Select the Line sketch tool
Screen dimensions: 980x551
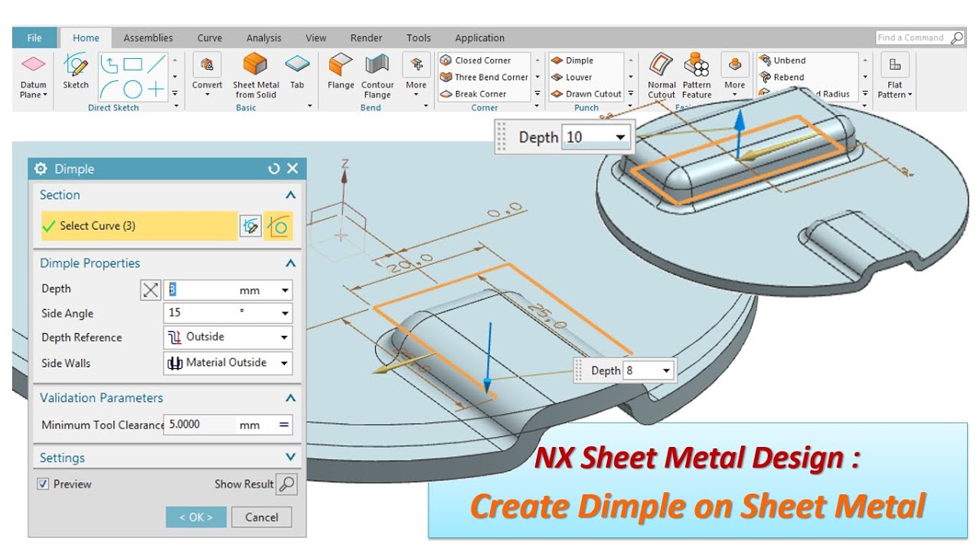156,64
